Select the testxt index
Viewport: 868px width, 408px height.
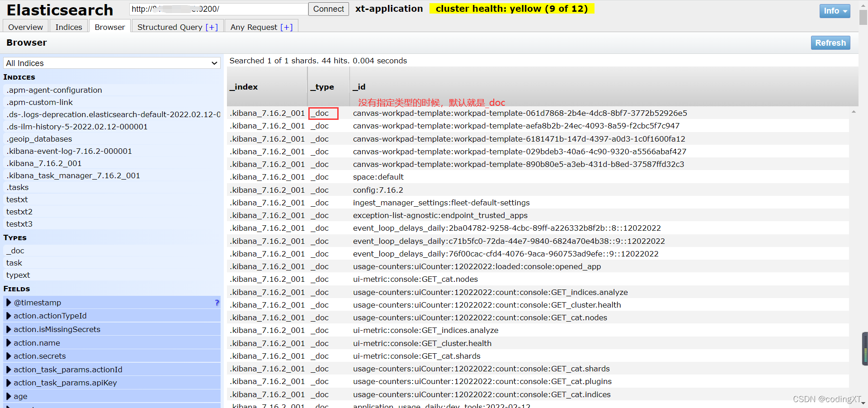[x=112, y=199]
